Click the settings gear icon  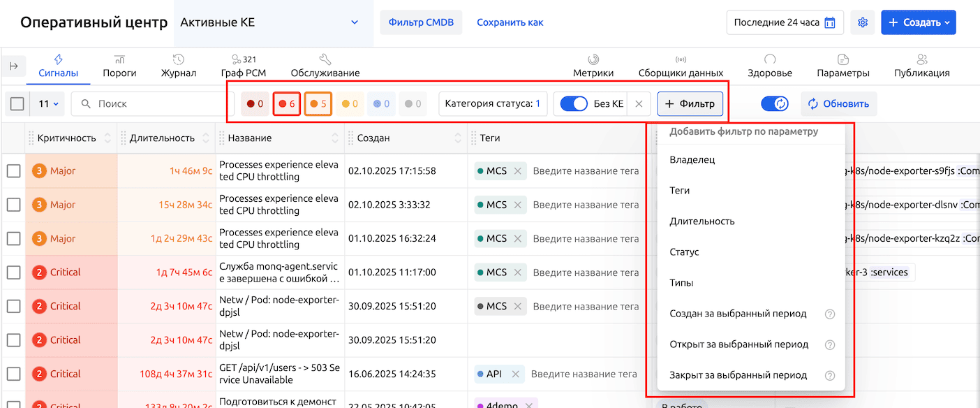(863, 22)
